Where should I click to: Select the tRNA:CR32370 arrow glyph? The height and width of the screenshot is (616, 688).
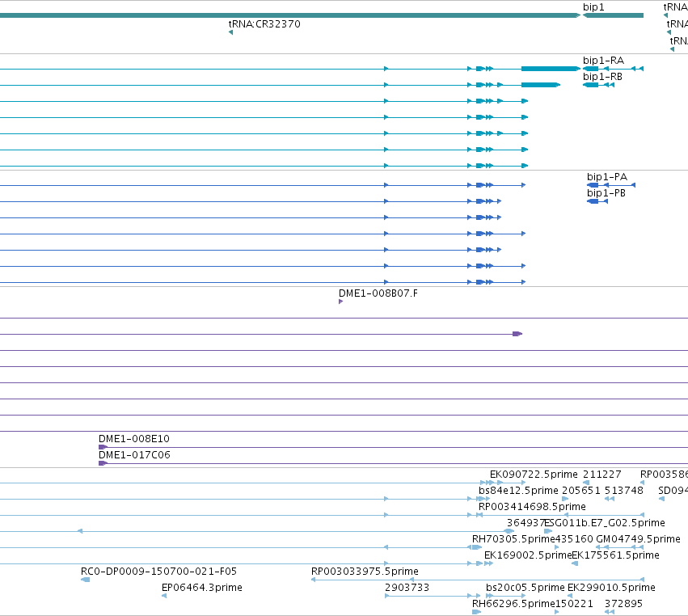pyautogui.click(x=230, y=32)
